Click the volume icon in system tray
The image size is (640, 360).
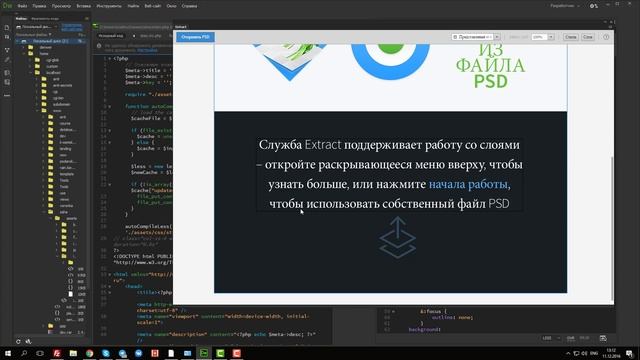pyautogui.click(x=584, y=353)
